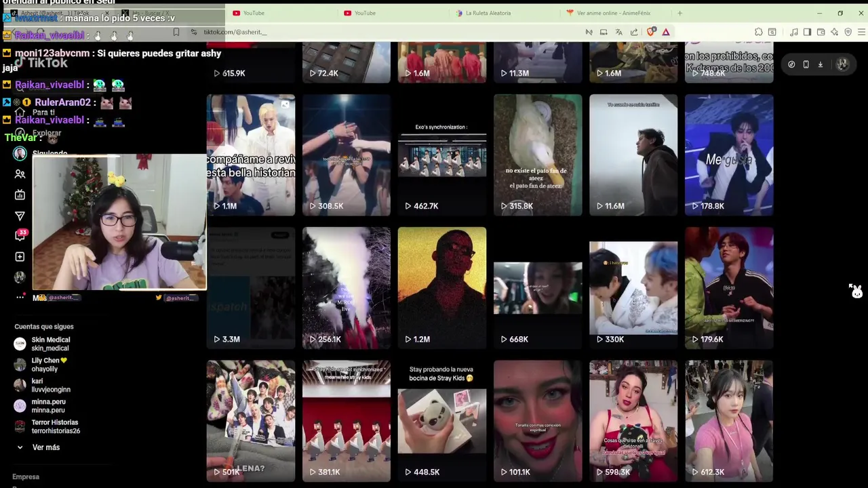Open smoke video with 256.1K views

tap(347, 288)
